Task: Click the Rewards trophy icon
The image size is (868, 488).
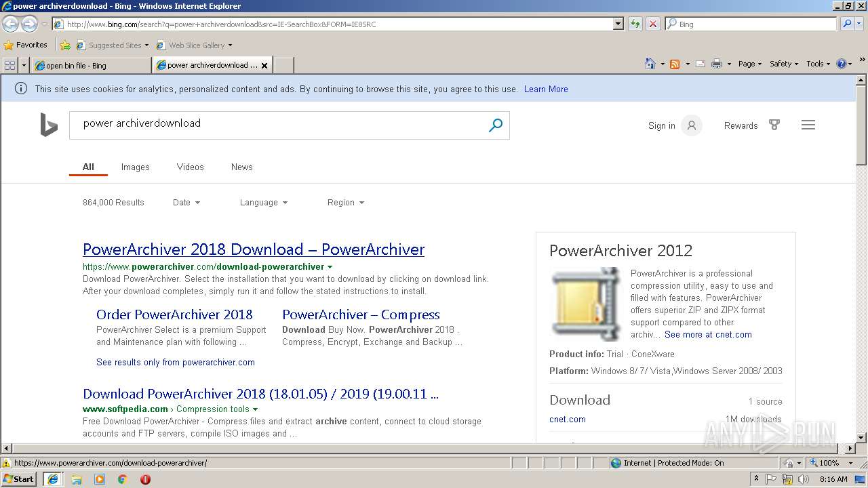Action: [x=774, y=125]
